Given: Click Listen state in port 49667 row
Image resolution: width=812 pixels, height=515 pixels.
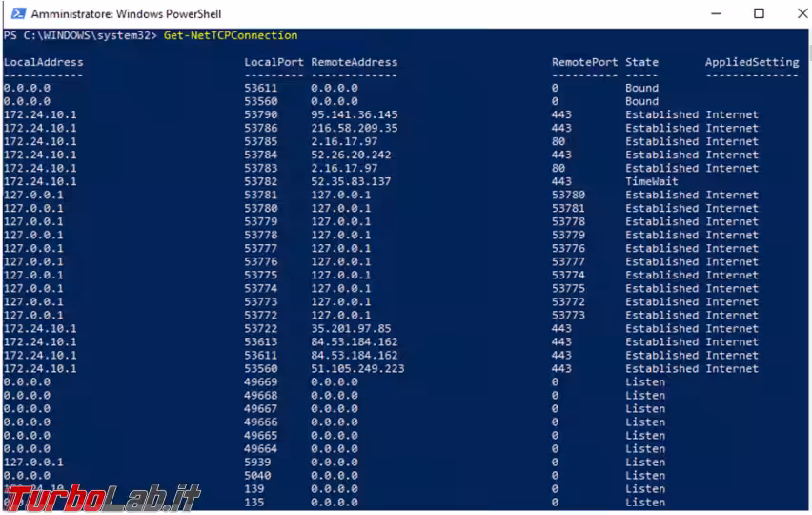Looking at the screenshot, I should coord(644,409).
